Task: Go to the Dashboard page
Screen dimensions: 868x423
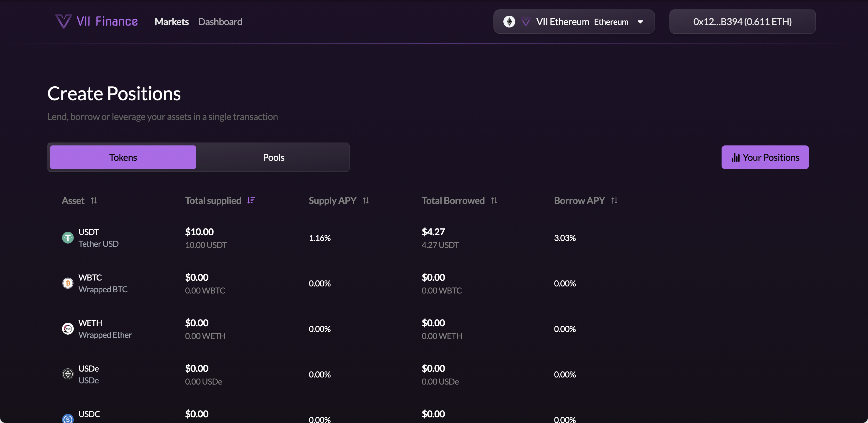Action: point(220,22)
